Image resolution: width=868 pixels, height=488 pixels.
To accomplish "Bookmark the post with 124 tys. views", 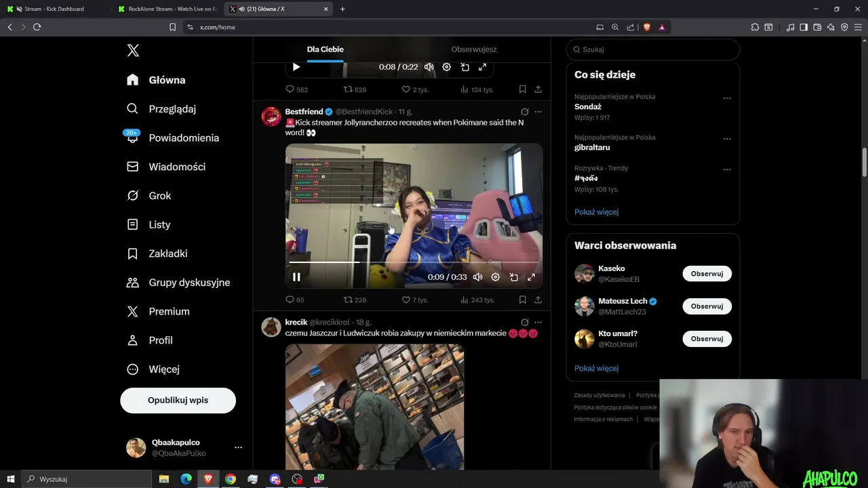I will [522, 89].
